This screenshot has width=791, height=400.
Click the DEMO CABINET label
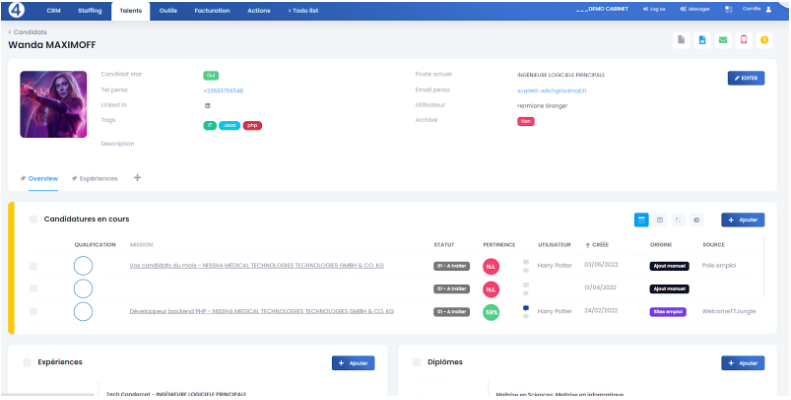point(602,9)
